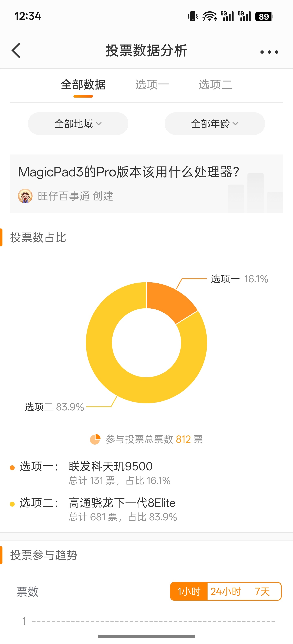This screenshot has width=293, height=644.
Task: Tap the 全部数据 tab
Action: coord(83,85)
